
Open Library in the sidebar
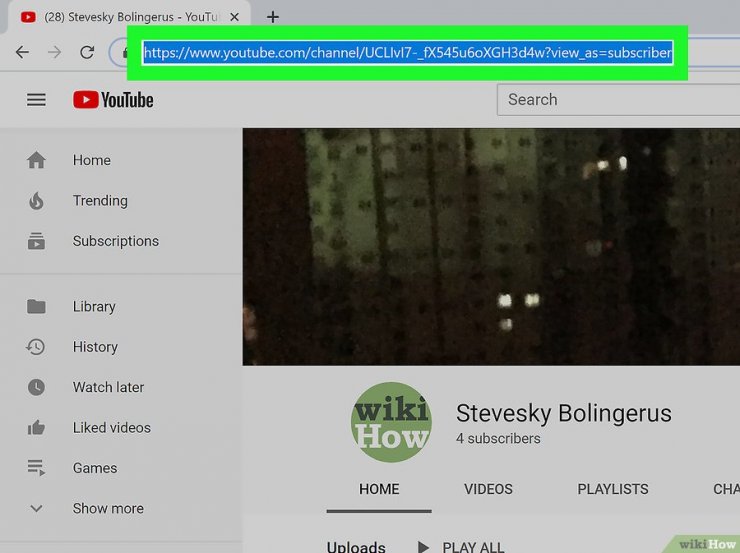pyautogui.click(x=94, y=307)
